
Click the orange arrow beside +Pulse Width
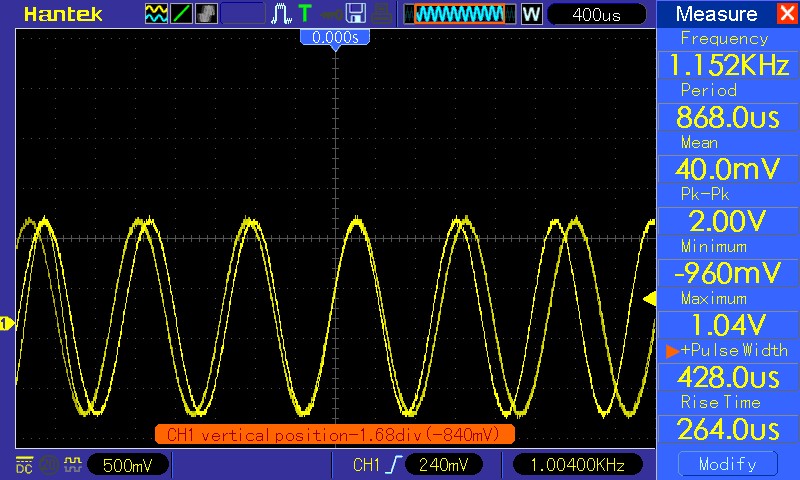point(672,351)
